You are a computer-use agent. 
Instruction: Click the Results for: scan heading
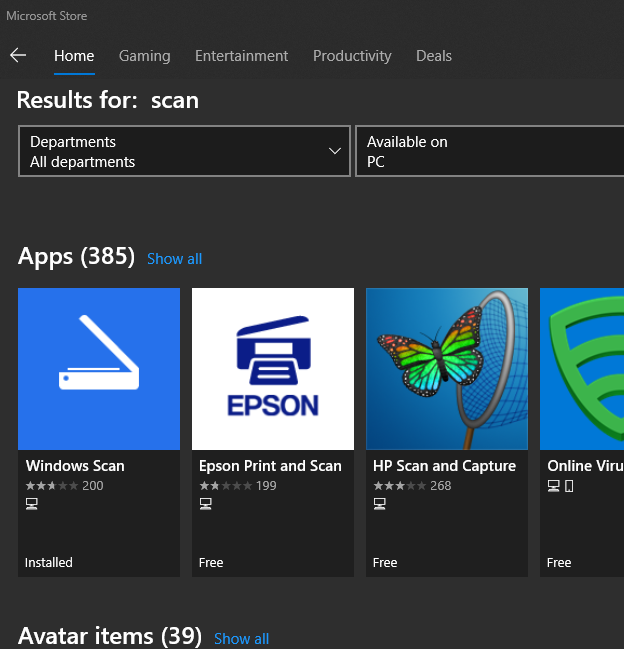(x=108, y=101)
